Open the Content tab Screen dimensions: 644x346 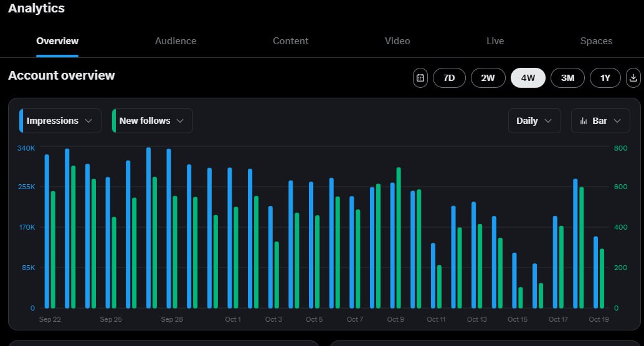(291, 41)
